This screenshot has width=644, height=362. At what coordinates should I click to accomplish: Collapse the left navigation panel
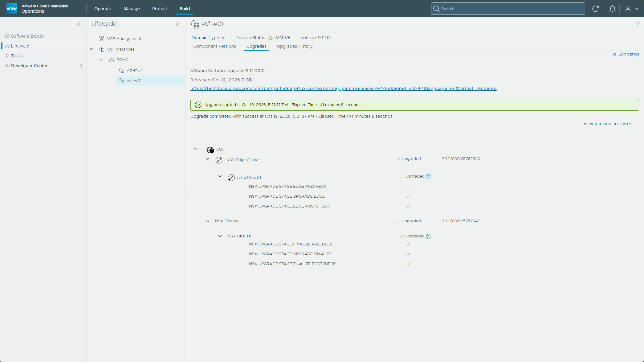79,24
